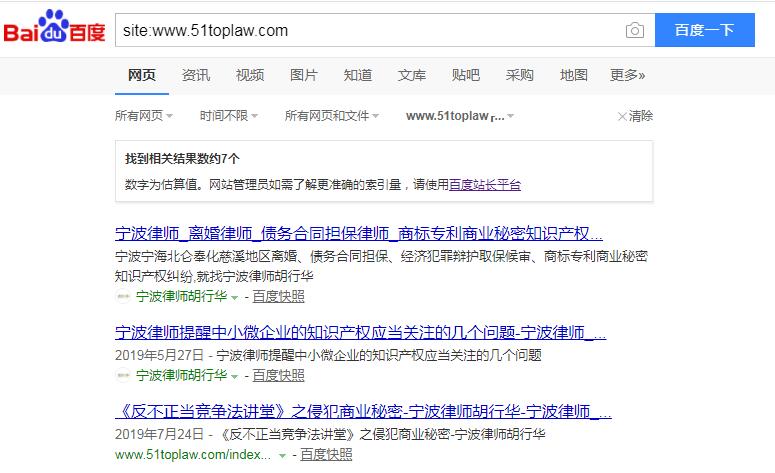Click site icon beside second result source
Screen dimensions: 775x473
tap(123, 376)
